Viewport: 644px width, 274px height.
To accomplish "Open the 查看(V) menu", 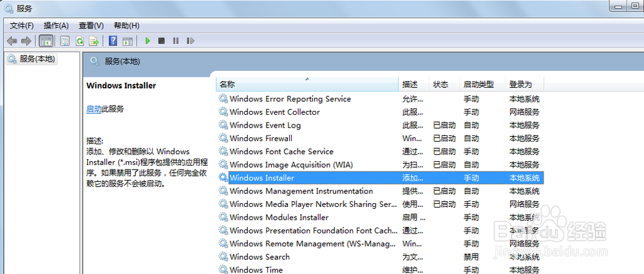I will coord(91,26).
